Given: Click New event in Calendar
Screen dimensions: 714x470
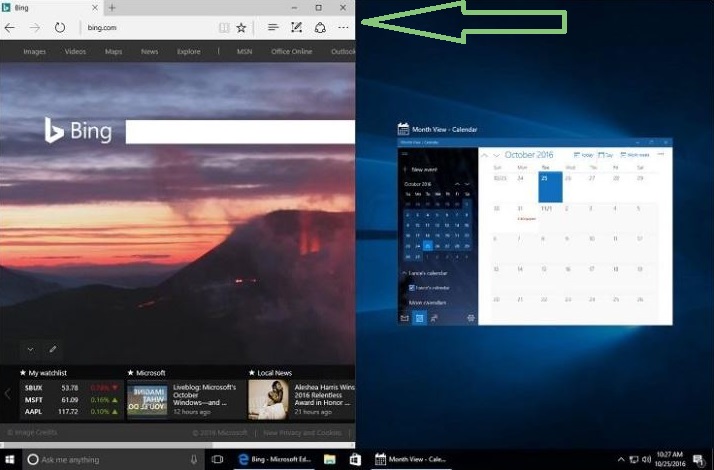Looking at the screenshot, I should tap(420, 169).
